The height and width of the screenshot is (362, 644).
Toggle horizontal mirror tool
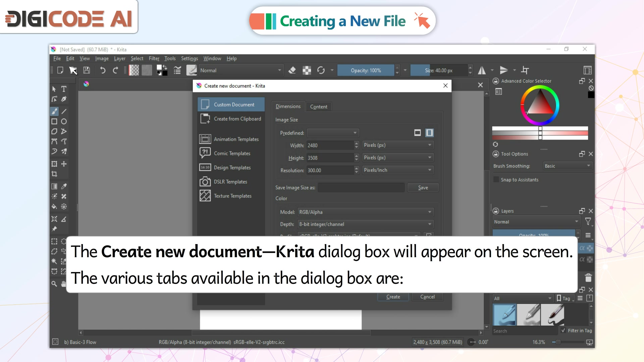[482, 70]
